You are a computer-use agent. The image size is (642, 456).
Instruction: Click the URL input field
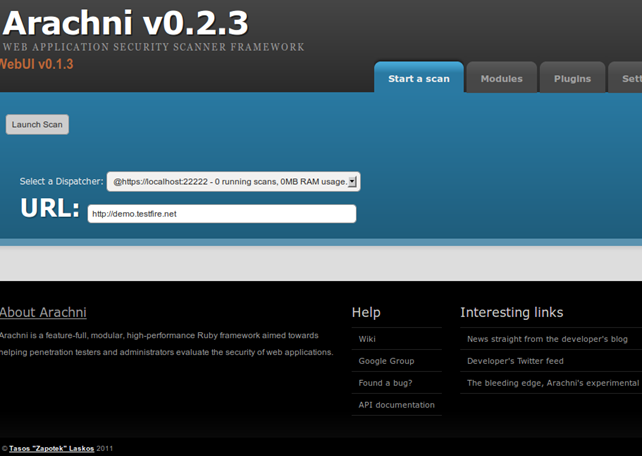click(221, 214)
